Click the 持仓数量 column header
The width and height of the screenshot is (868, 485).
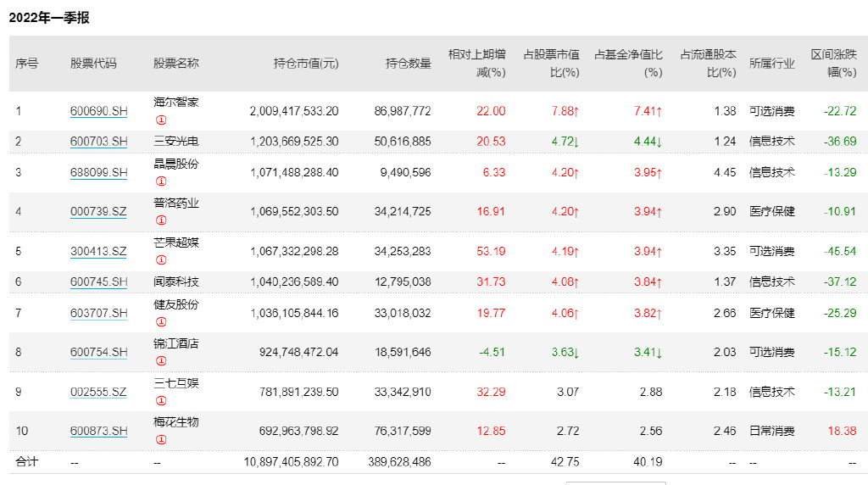click(x=409, y=64)
